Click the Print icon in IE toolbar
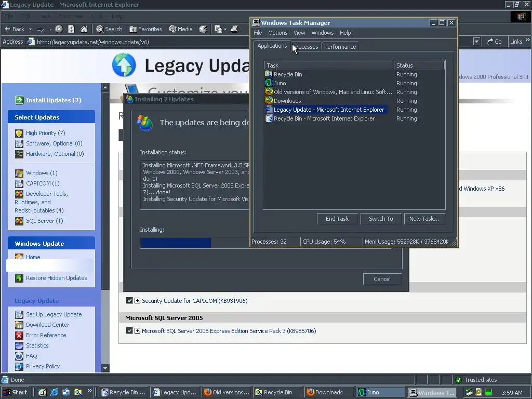 point(234,29)
